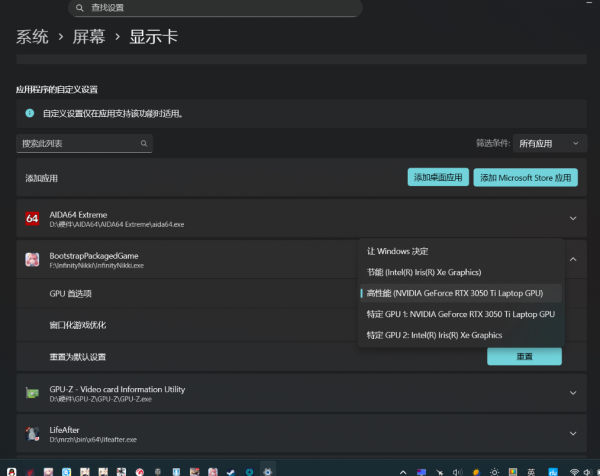Click the LifeAfter app icon
The height and width of the screenshot is (476, 600).
click(32, 434)
